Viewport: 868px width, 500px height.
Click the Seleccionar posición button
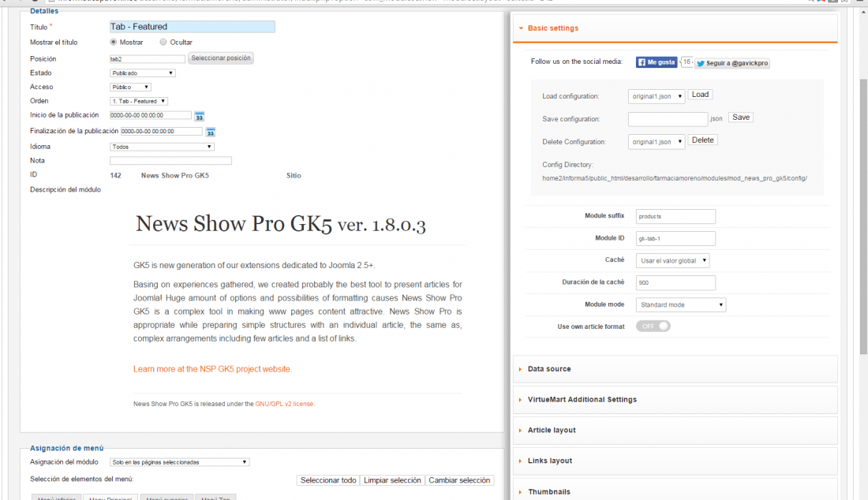(221, 58)
